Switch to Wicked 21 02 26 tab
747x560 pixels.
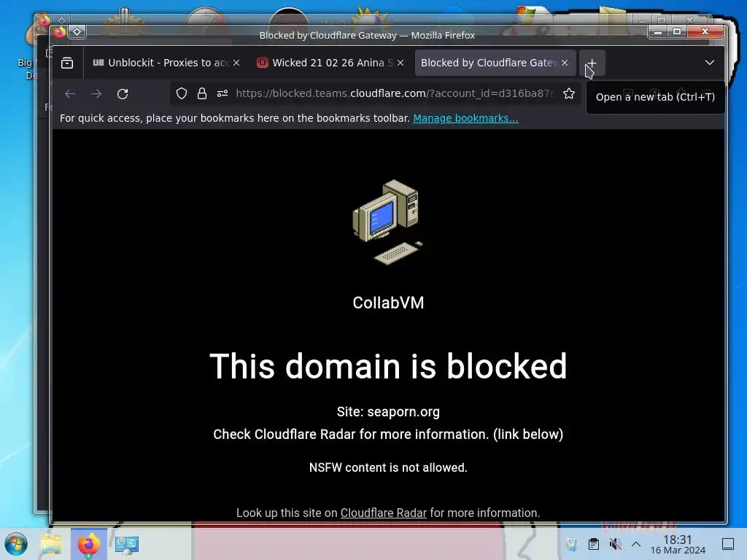pyautogui.click(x=330, y=63)
